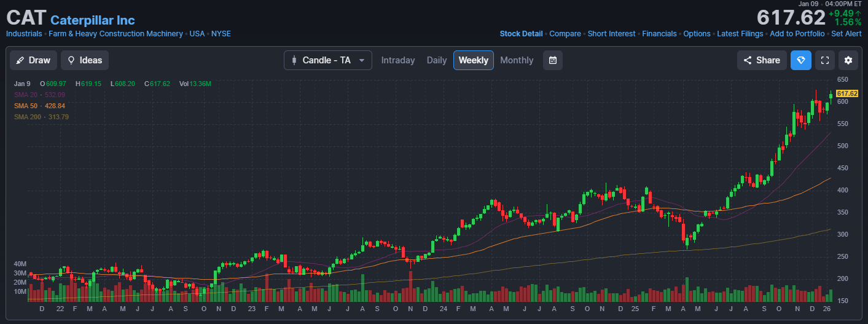Click the 40M volume axis label
Image resolution: width=868 pixels, height=324 pixels.
coord(20,263)
